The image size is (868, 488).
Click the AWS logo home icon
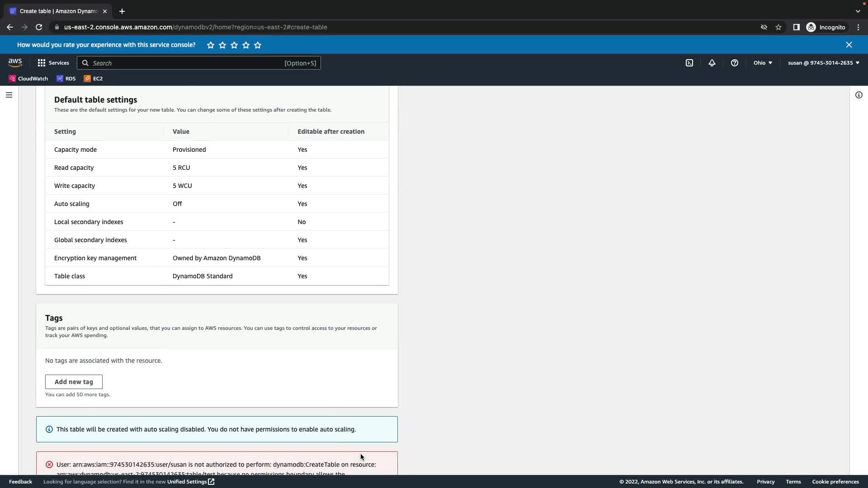pyautogui.click(x=15, y=63)
